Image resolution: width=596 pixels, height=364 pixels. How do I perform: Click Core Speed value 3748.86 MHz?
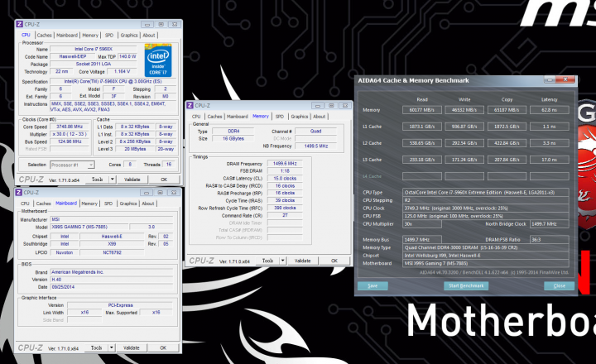[x=70, y=127]
